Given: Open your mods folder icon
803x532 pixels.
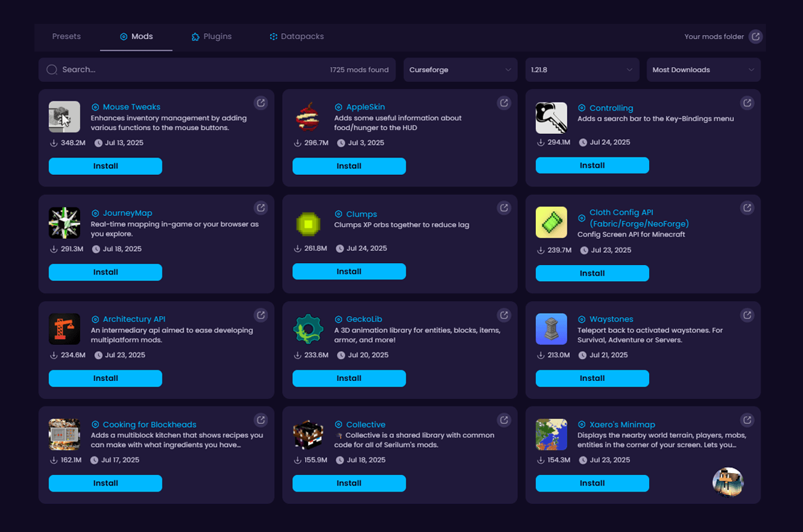Looking at the screenshot, I should pyautogui.click(x=755, y=36).
